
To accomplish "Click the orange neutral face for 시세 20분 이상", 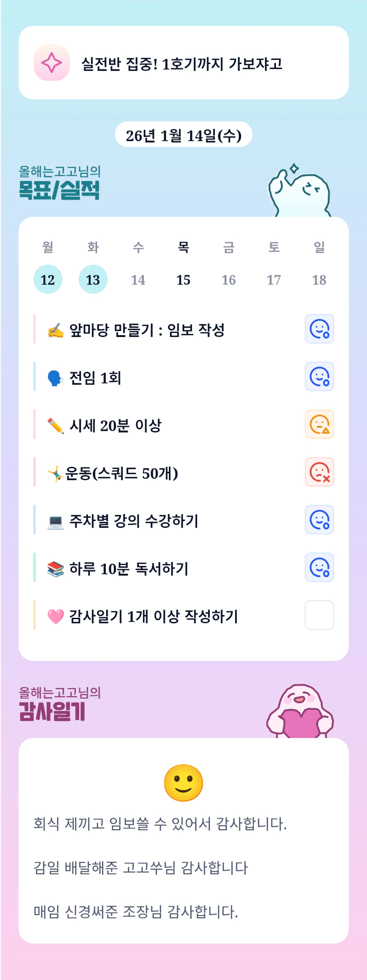I will click(x=319, y=424).
